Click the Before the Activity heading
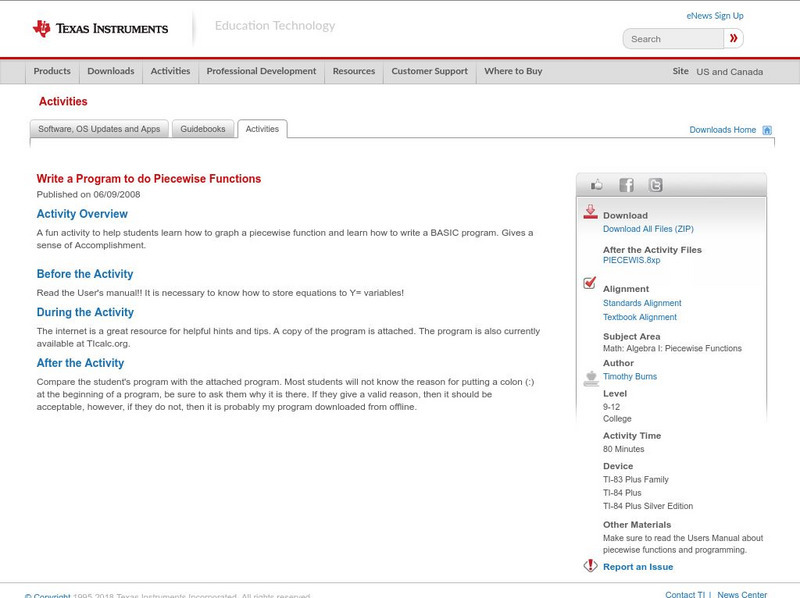The height and width of the screenshot is (598, 800). click(85, 274)
